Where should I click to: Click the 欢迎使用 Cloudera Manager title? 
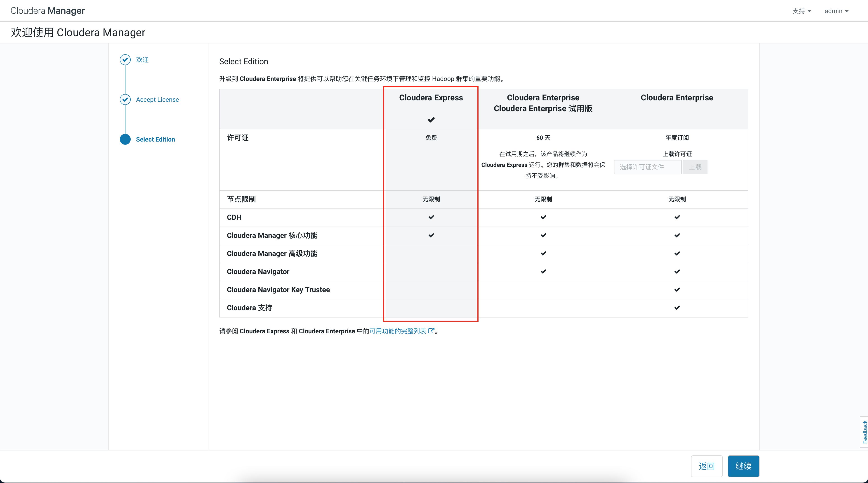click(x=78, y=32)
